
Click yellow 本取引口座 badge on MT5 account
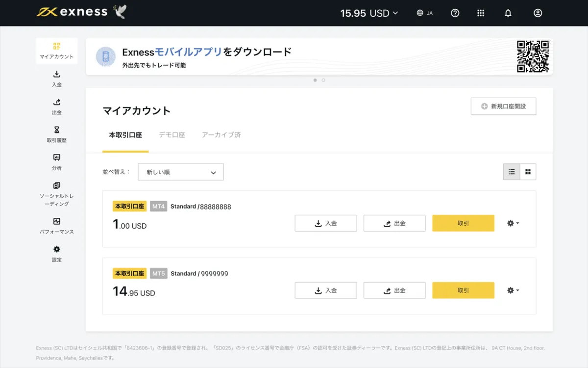(129, 274)
